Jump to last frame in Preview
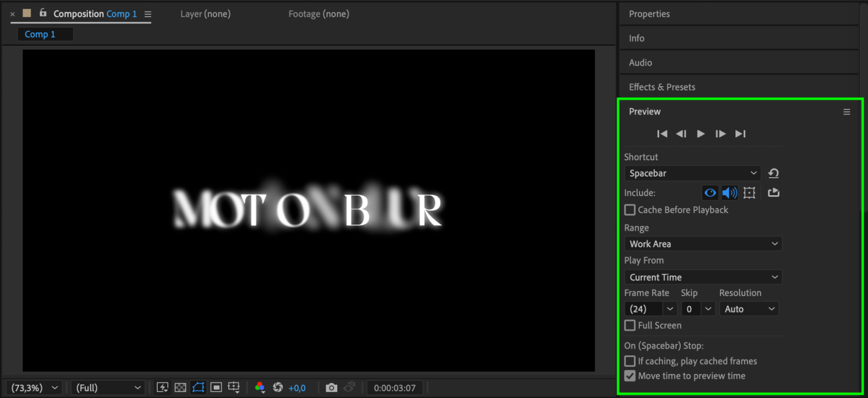The height and width of the screenshot is (398, 868). pyautogui.click(x=740, y=134)
